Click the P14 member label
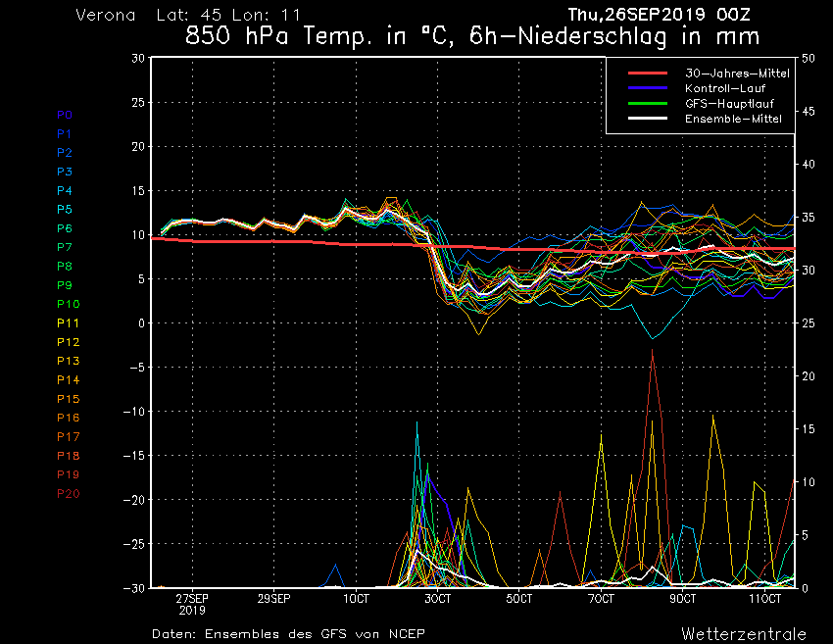The image size is (833, 644). pyautogui.click(x=68, y=380)
